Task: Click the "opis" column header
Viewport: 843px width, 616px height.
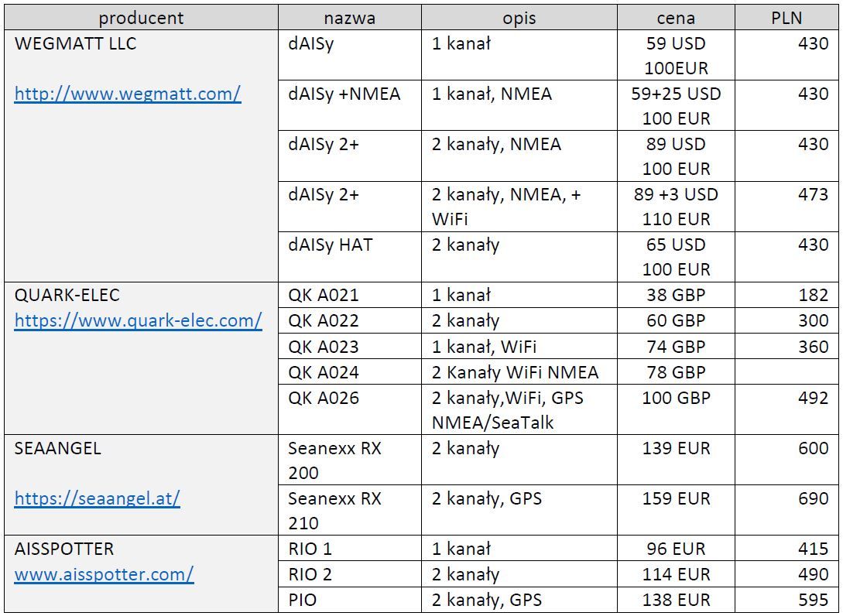Action: click(519, 18)
